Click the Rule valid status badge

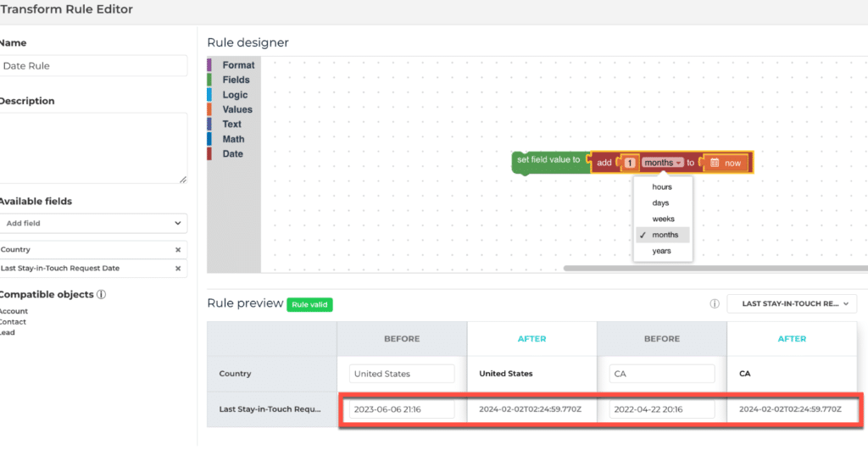tap(309, 304)
